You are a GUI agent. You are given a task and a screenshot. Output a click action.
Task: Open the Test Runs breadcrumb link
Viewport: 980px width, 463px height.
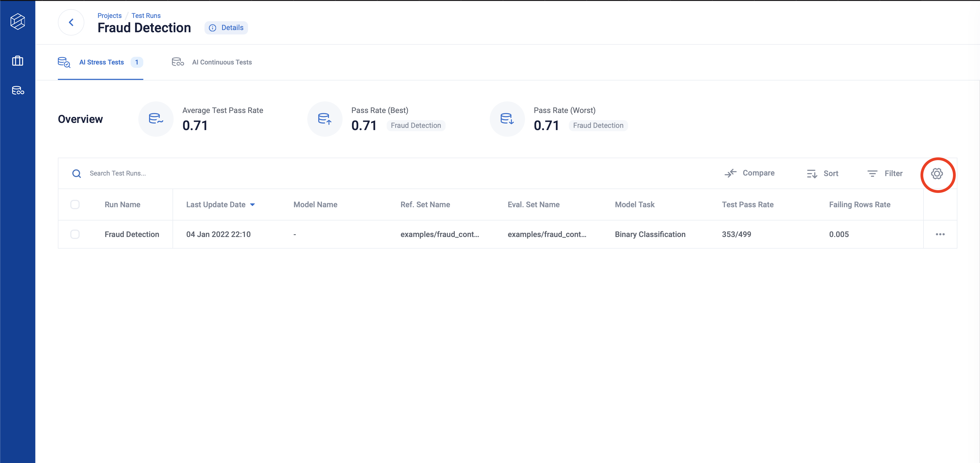(146, 16)
